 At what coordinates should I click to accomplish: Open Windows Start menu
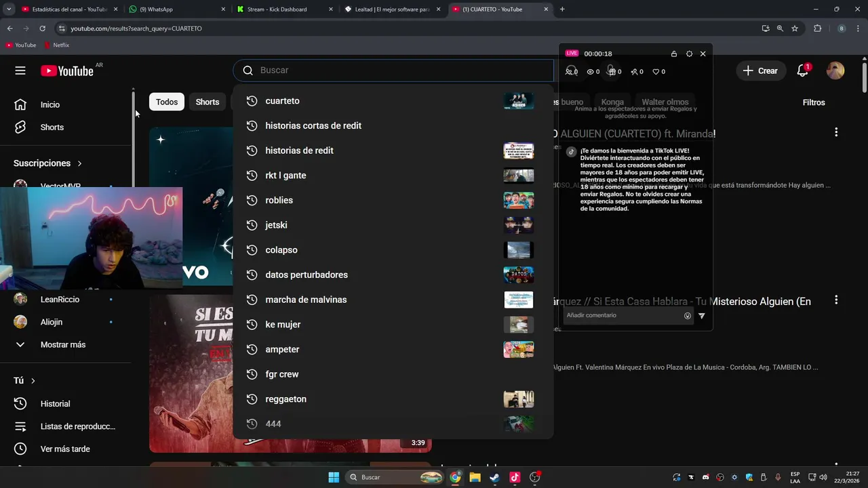[334, 477]
